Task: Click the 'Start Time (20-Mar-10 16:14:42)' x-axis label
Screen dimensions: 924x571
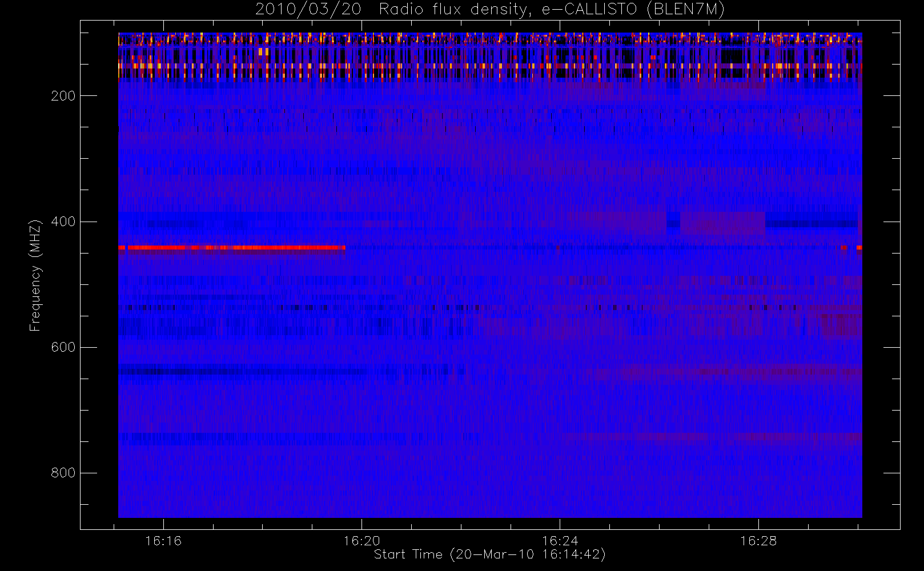Action: coord(489,554)
